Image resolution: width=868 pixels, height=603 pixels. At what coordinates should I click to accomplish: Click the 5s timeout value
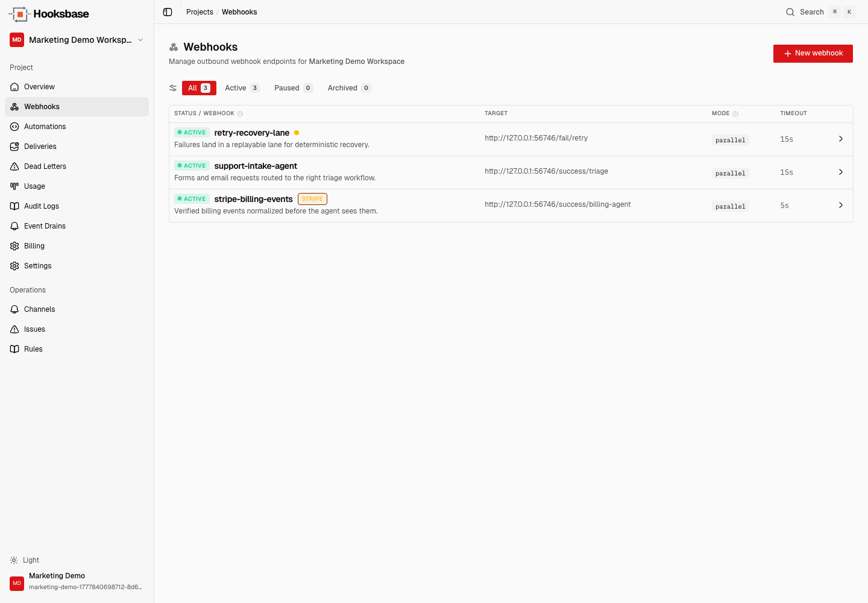coord(784,206)
